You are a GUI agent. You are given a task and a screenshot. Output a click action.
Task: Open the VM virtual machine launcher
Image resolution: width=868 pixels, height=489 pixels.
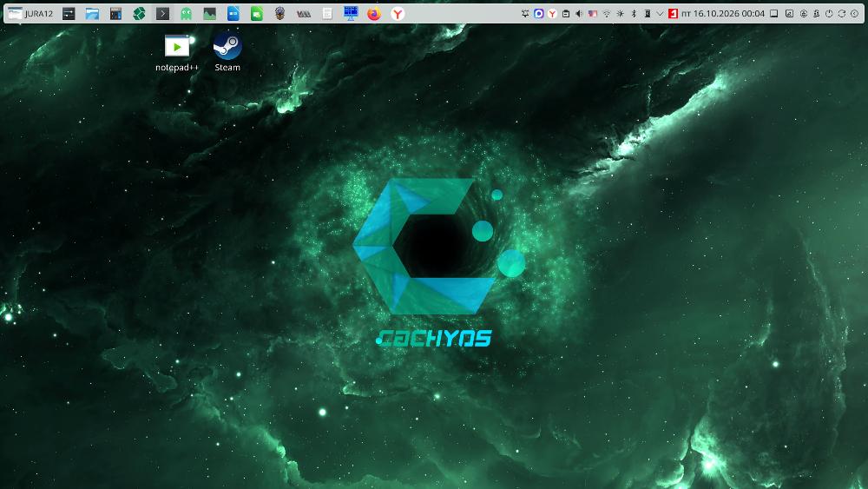coord(303,13)
